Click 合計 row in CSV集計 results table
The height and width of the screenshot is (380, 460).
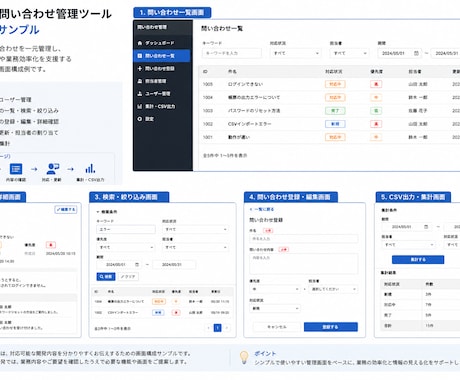(x=420, y=325)
